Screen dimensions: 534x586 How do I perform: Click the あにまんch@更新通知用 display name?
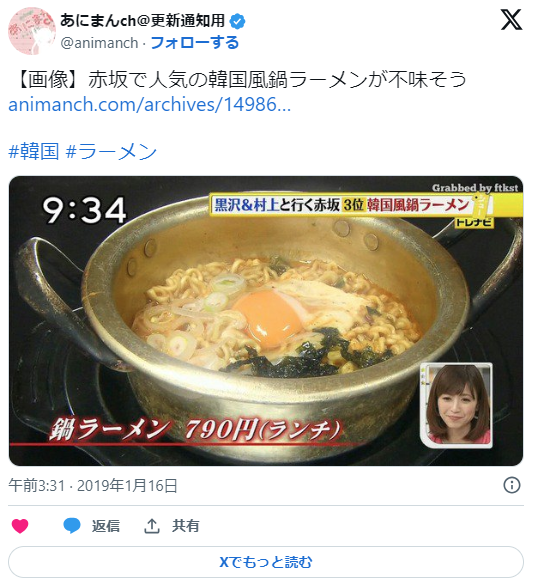pos(142,21)
